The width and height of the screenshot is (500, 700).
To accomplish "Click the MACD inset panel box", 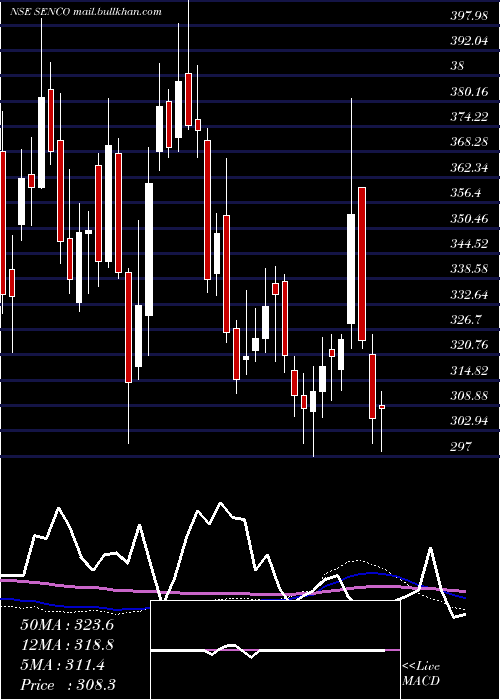I will pyautogui.click(x=275, y=650).
